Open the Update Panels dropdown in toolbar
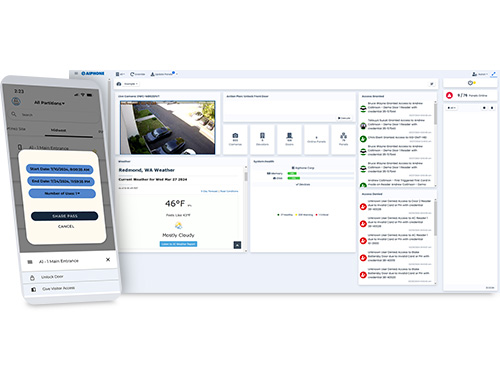 pyautogui.click(x=164, y=74)
